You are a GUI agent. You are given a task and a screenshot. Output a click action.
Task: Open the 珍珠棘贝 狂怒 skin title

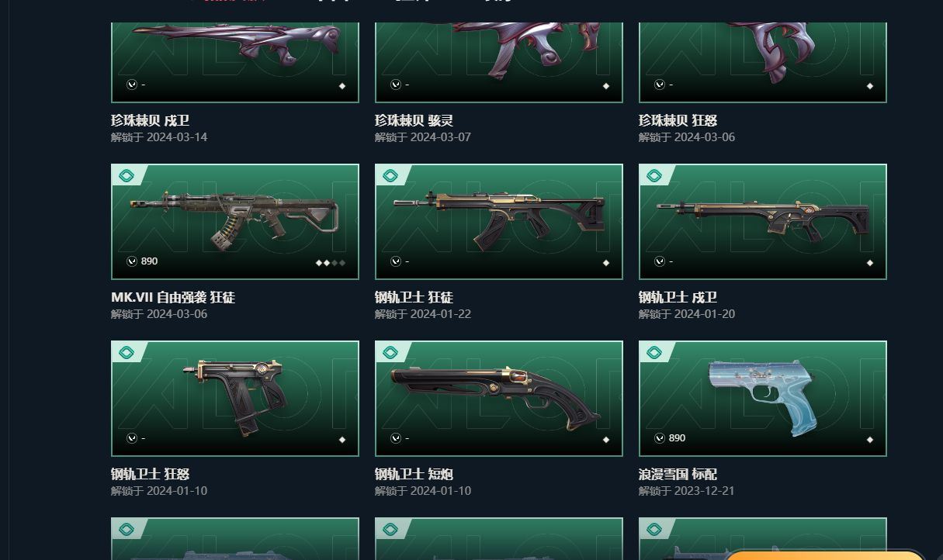click(678, 120)
